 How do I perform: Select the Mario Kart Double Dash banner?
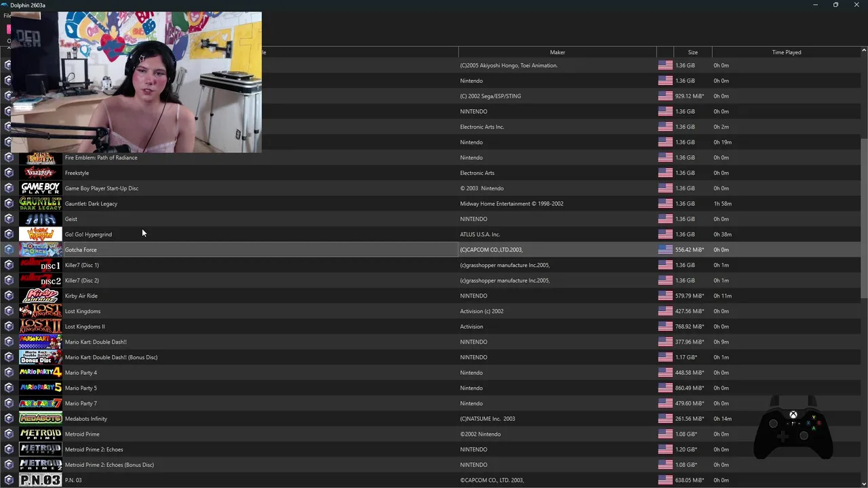(x=40, y=342)
